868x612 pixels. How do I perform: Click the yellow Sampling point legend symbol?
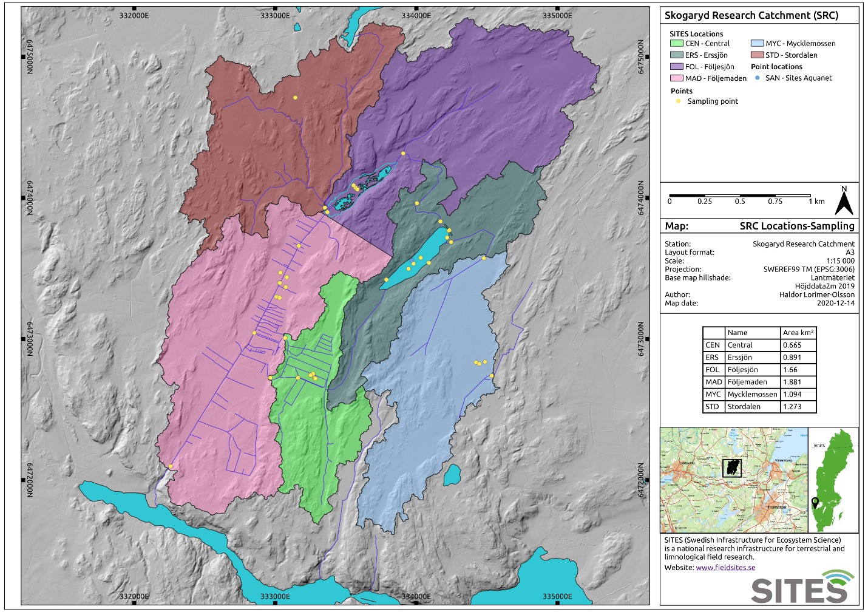[x=679, y=101]
